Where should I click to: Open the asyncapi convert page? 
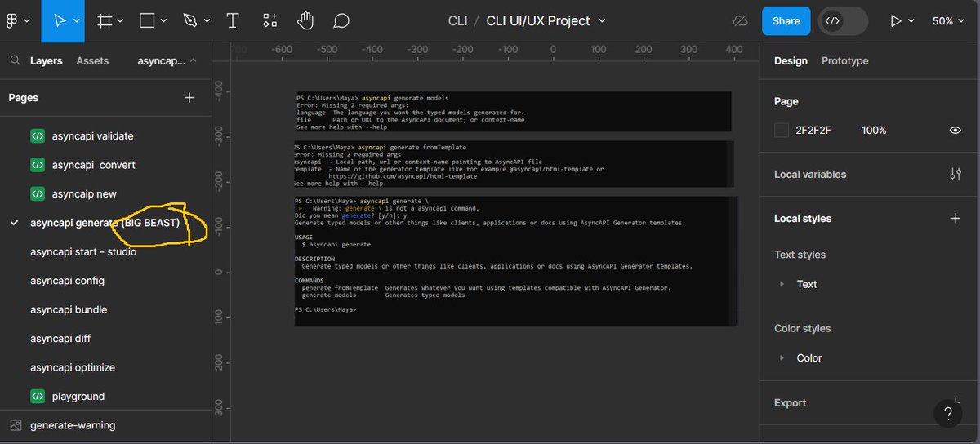[93, 165]
